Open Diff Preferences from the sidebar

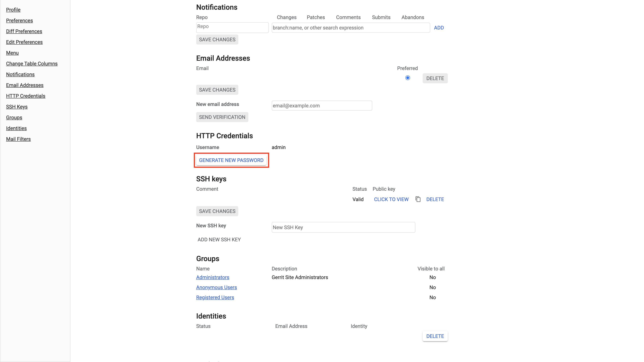(24, 31)
